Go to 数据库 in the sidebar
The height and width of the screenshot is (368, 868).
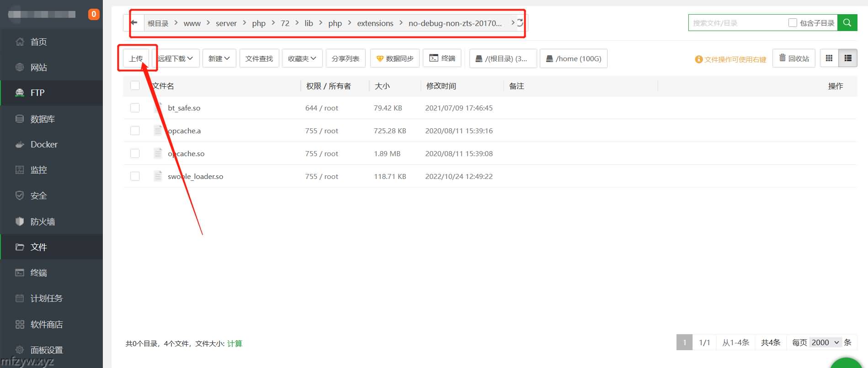tap(43, 119)
